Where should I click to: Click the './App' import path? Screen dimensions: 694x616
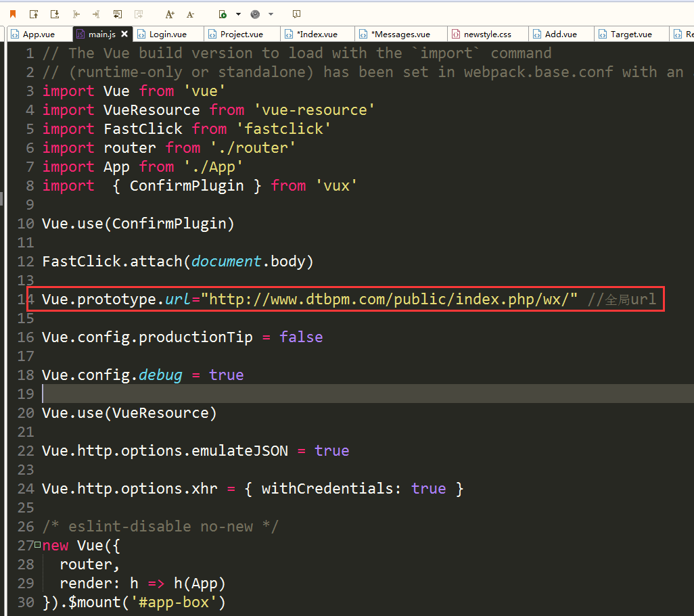pos(213,167)
